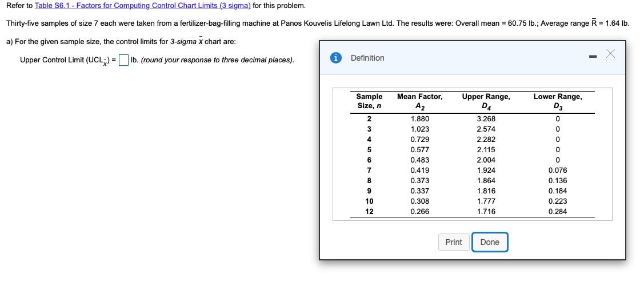Select the A2 value 0.373
The height and width of the screenshot is (281, 644).
click(420, 181)
